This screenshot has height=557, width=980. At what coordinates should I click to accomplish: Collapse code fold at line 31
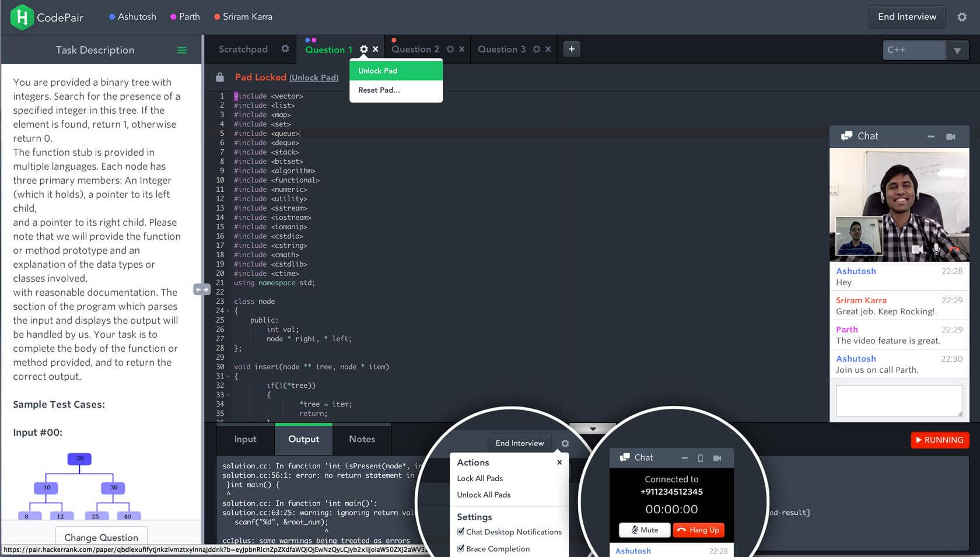click(x=228, y=376)
